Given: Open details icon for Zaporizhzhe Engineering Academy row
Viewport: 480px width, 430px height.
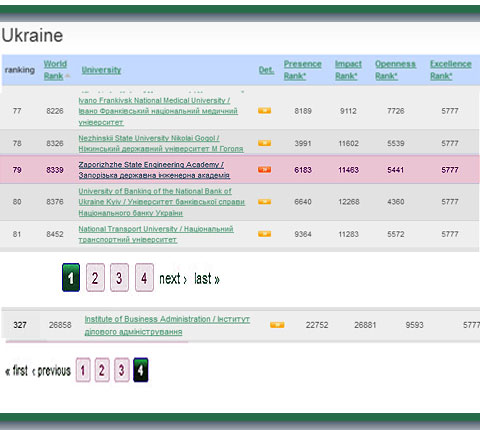Looking at the screenshot, I should click(264, 170).
